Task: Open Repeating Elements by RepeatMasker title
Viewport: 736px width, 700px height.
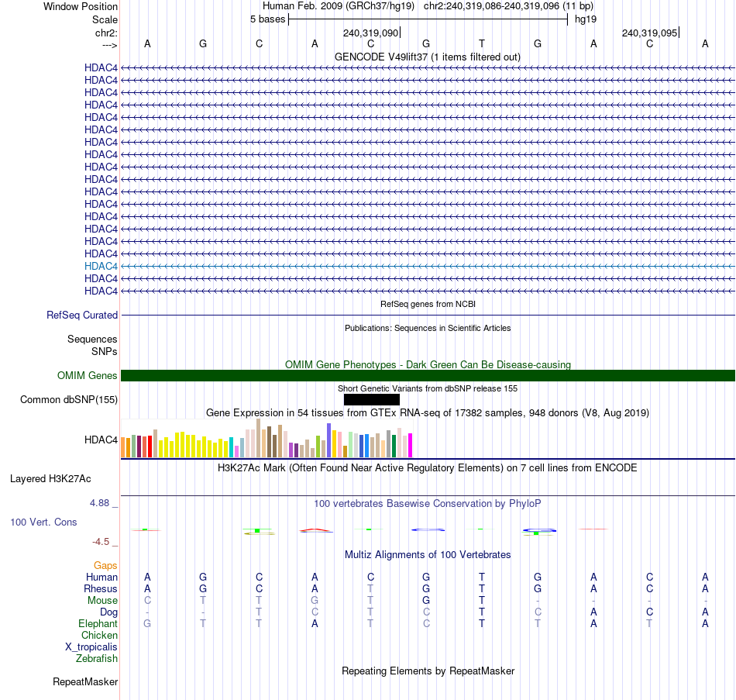Action: click(428, 671)
